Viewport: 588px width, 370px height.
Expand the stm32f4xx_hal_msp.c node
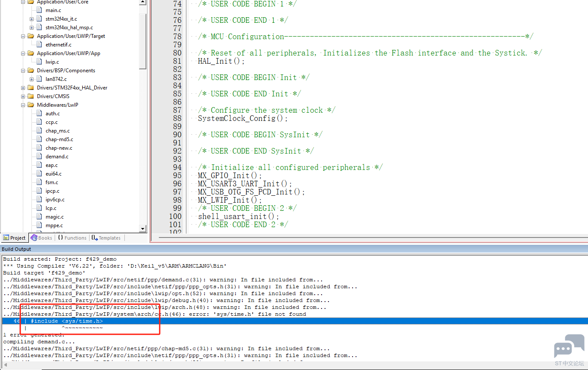(x=31, y=28)
